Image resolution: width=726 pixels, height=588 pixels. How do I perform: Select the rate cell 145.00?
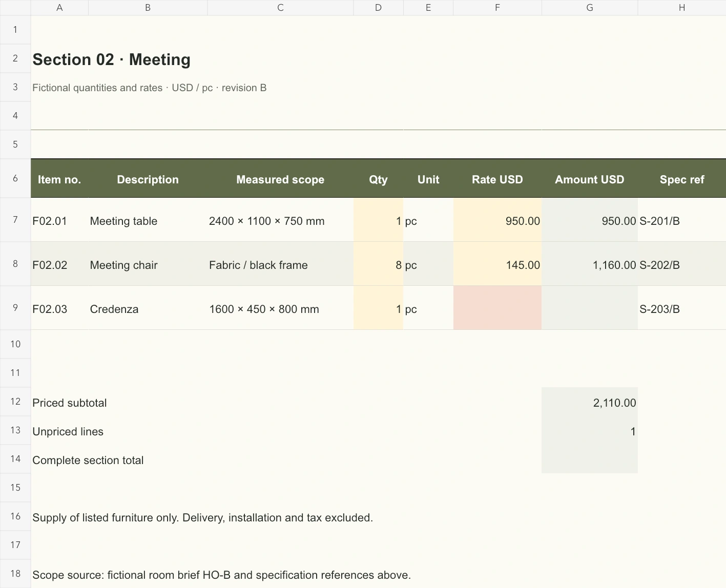click(497, 264)
